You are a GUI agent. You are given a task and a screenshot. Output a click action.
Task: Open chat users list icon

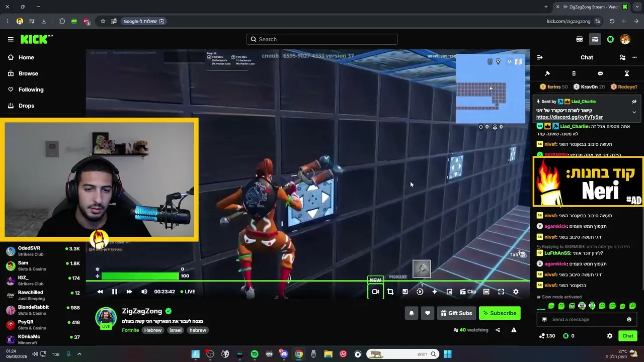click(x=622, y=57)
